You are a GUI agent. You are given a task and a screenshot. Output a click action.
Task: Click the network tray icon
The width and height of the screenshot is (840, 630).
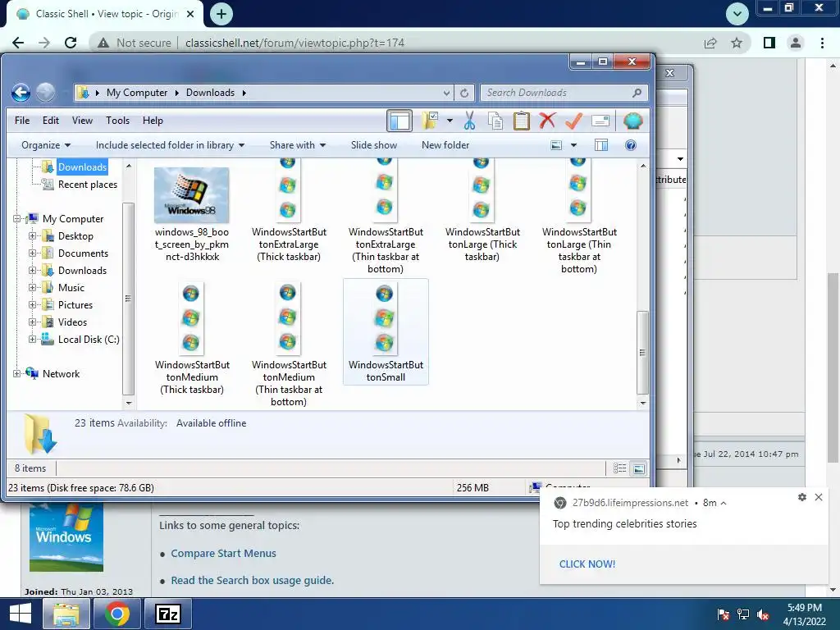[743, 614]
